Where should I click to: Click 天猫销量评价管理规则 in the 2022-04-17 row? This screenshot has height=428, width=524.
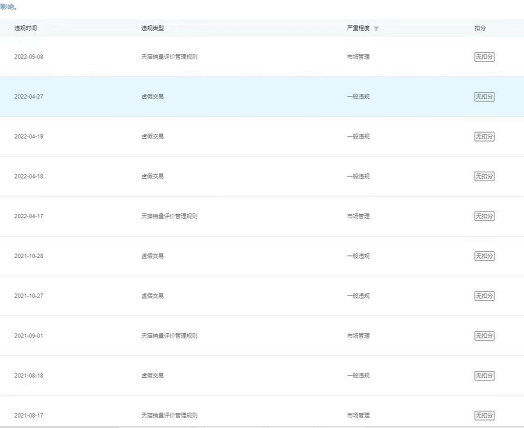click(x=169, y=216)
